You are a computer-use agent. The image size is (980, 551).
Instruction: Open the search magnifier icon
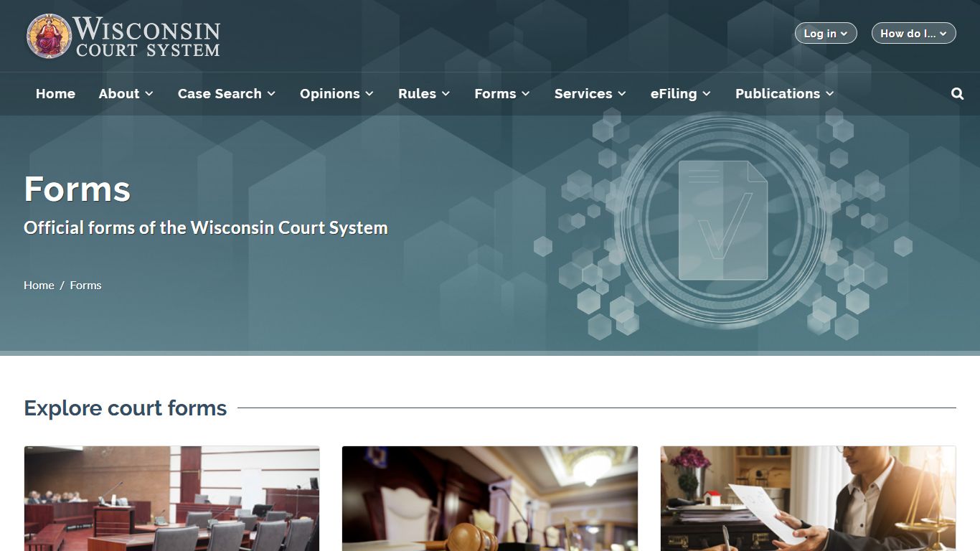(957, 94)
